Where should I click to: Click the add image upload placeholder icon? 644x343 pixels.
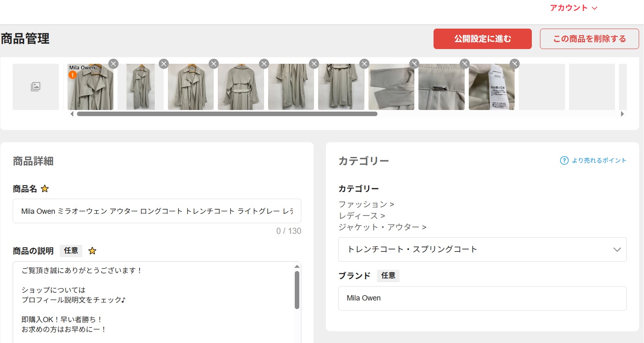[x=36, y=87]
